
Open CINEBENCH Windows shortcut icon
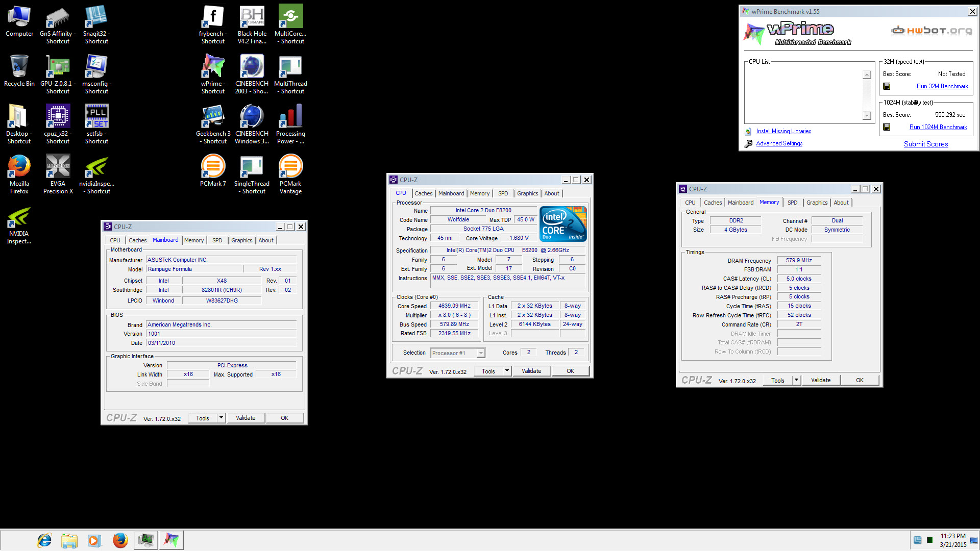click(252, 124)
